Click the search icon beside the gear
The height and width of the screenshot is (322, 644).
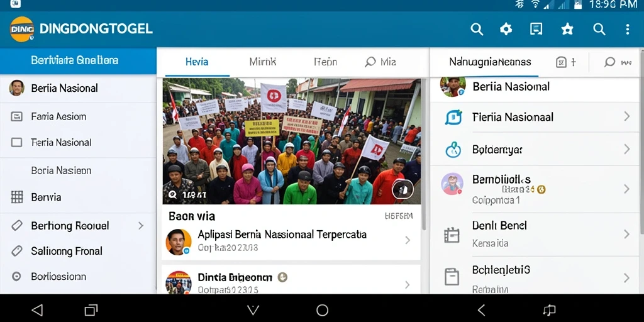tap(477, 29)
